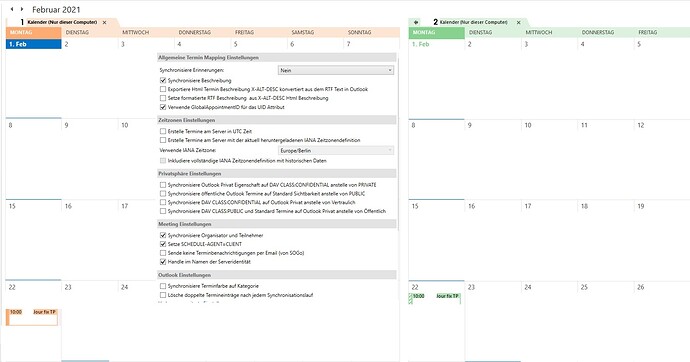Enable Erstelle Termine am Server in UTC Zeit
Viewport: 690px width, 362px height.
point(163,131)
